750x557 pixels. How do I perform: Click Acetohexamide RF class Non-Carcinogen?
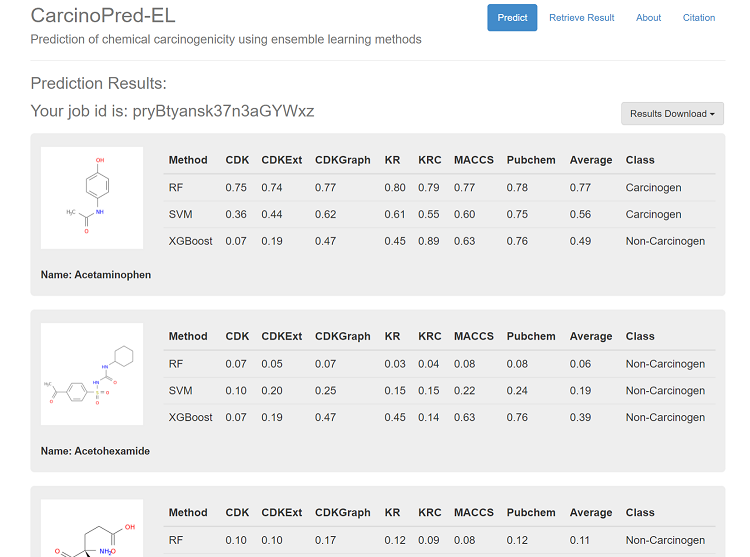(x=665, y=364)
